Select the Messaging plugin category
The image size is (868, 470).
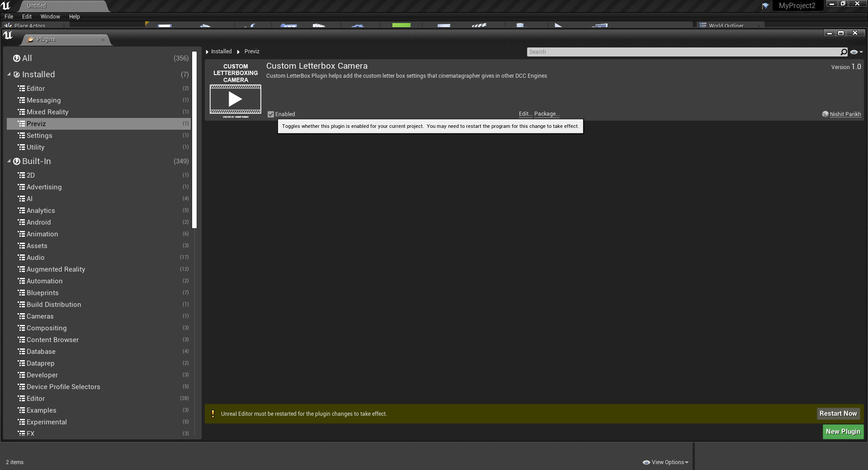(99, 100)
